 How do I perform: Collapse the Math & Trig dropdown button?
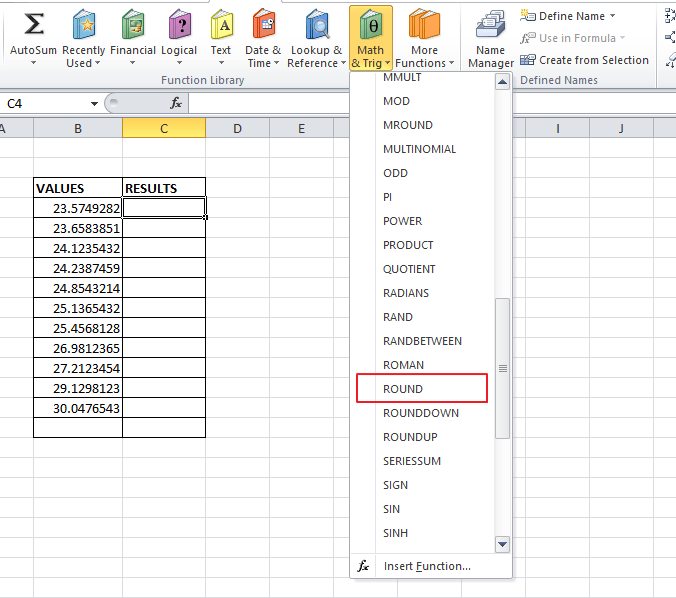tap(371, 40)
